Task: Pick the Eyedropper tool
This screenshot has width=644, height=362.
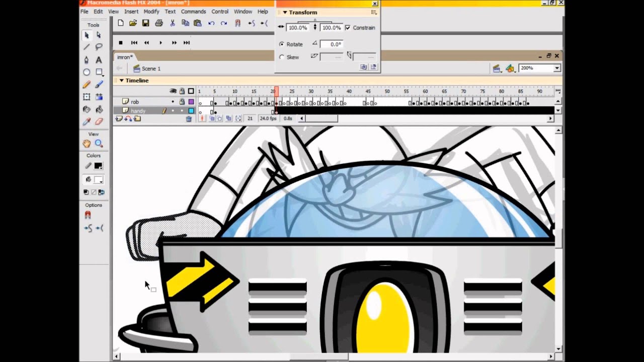Action: (87, 121)
